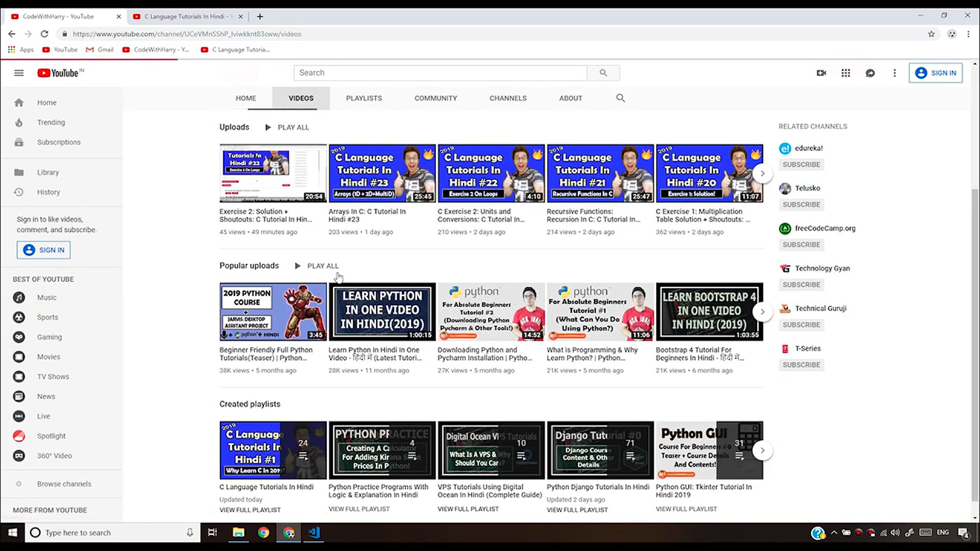The image size is (980, 551).
Task: Subscribe to edureka! channel
Action: (x=801, y=165)
